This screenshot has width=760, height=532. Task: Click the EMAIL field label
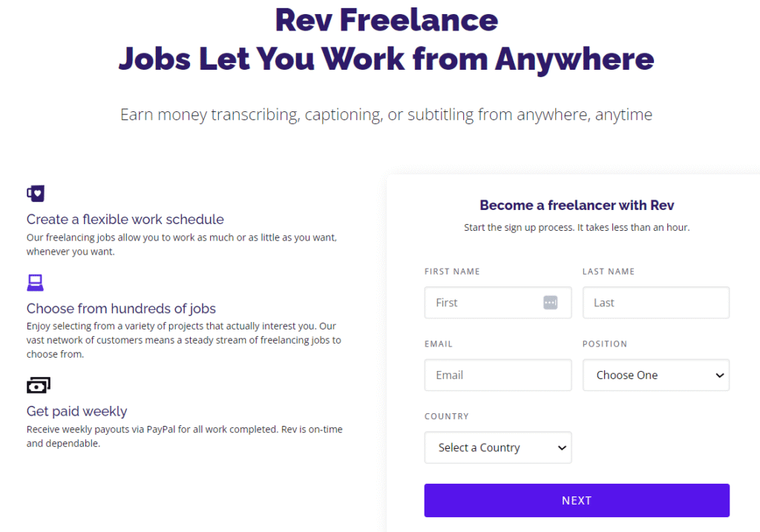point(439,344)
